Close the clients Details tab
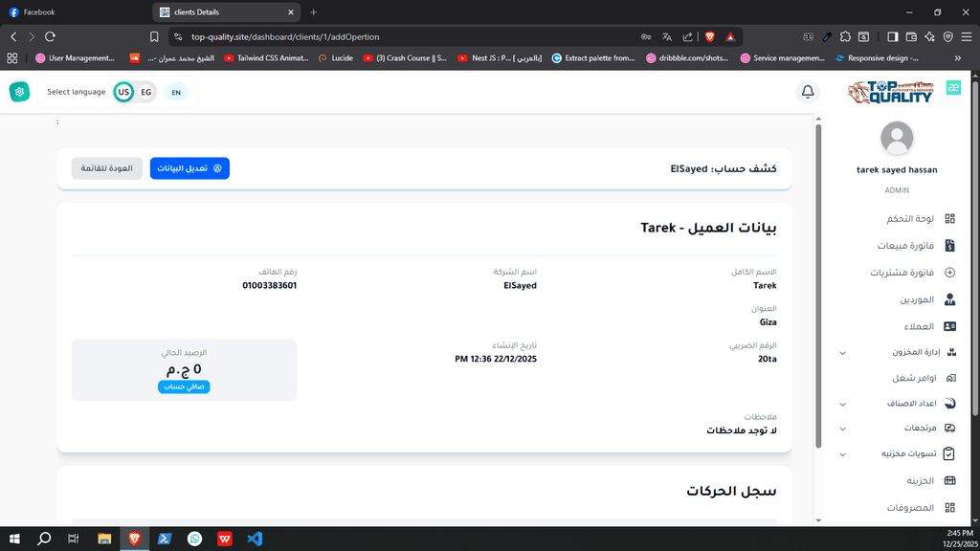980x551 pixels. pos(291,11)
